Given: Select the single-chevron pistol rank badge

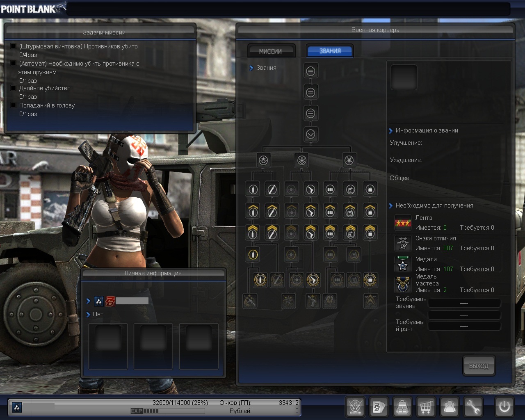Looking at the screenshot, I should click(x=311, y=211).
